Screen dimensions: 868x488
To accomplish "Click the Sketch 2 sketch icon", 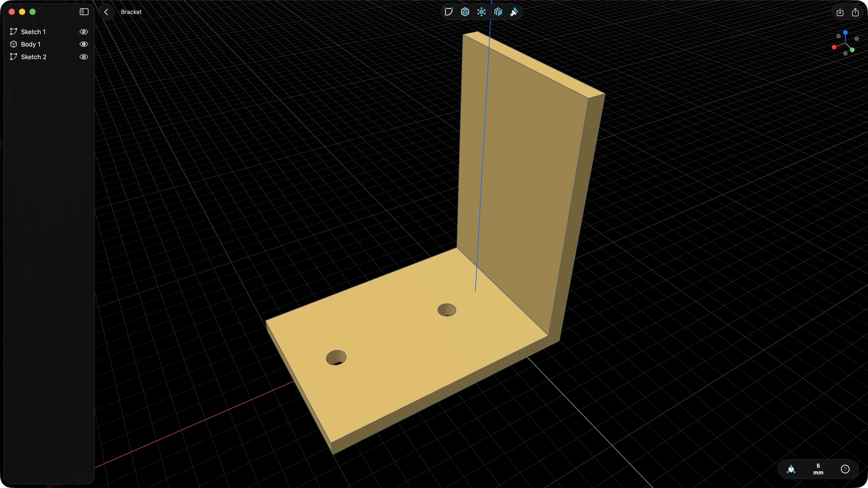I will tap(14, 56).
